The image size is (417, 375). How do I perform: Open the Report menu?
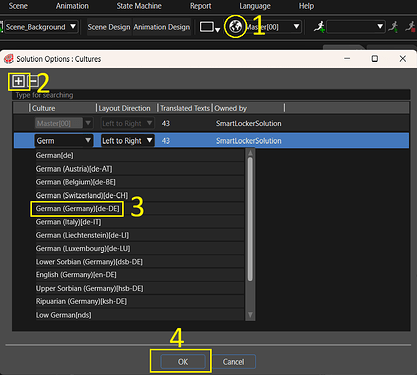(201, 6)
